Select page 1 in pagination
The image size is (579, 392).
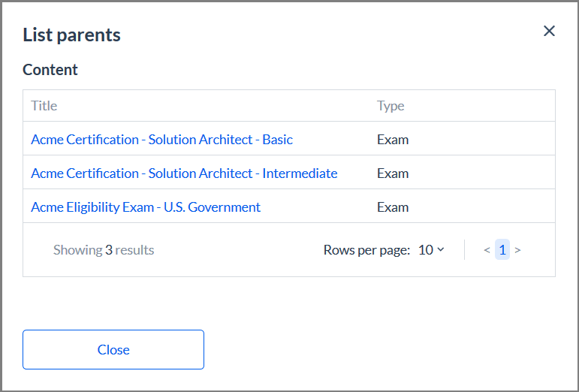[502, 250]
